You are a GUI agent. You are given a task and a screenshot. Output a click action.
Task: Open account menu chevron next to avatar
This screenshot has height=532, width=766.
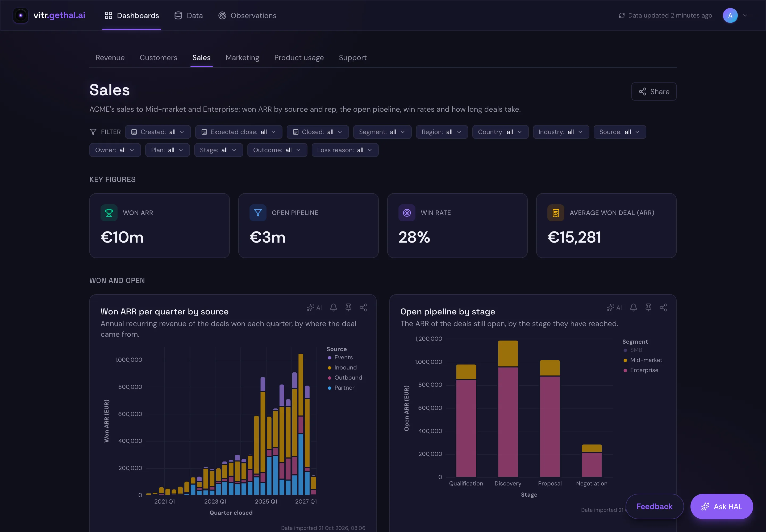[x=745, y=15]
